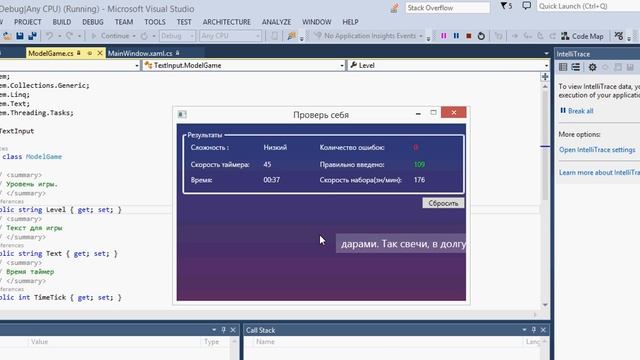Expand the No Application Insights Events dropdown

(x=421, y=36)
